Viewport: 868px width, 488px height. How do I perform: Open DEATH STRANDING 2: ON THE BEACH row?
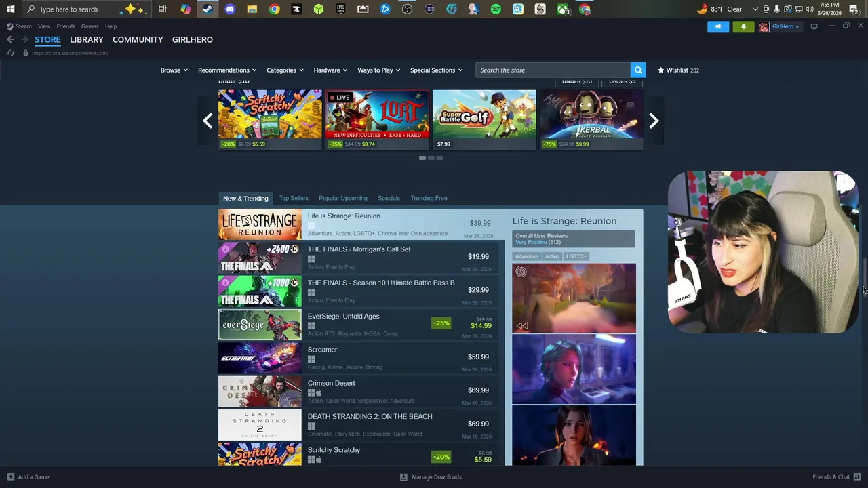pos(358,424)
